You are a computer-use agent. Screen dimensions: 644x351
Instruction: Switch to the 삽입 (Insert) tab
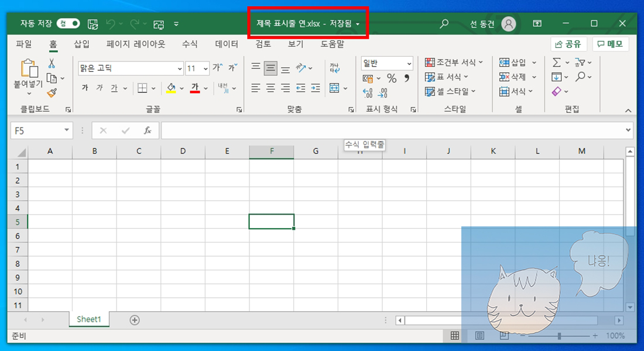(82, 44)
